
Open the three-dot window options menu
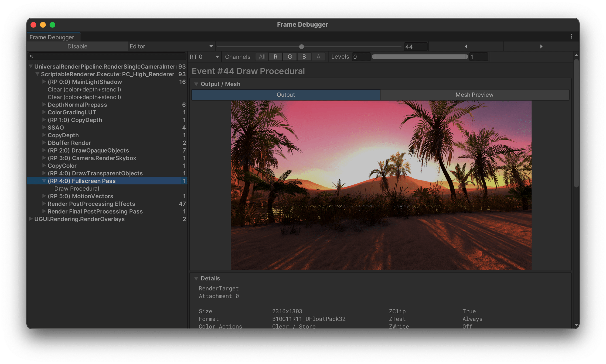click(x=571, y=36)
